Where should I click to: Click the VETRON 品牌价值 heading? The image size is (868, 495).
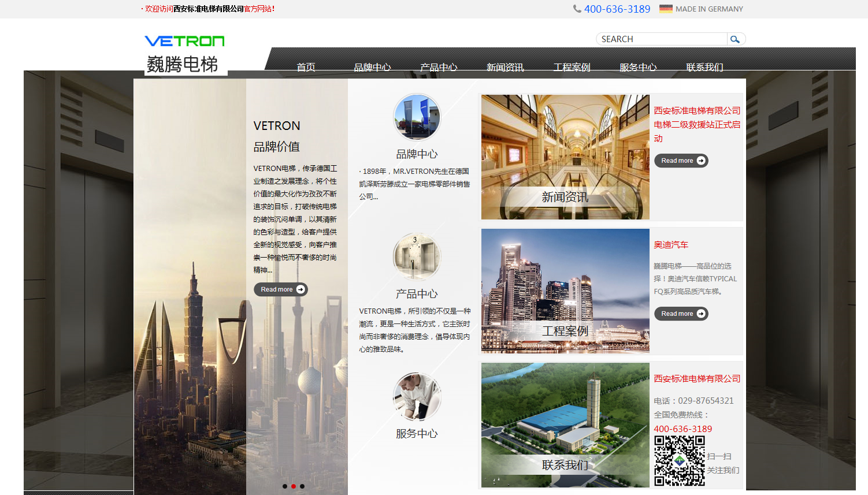[277, 136]
